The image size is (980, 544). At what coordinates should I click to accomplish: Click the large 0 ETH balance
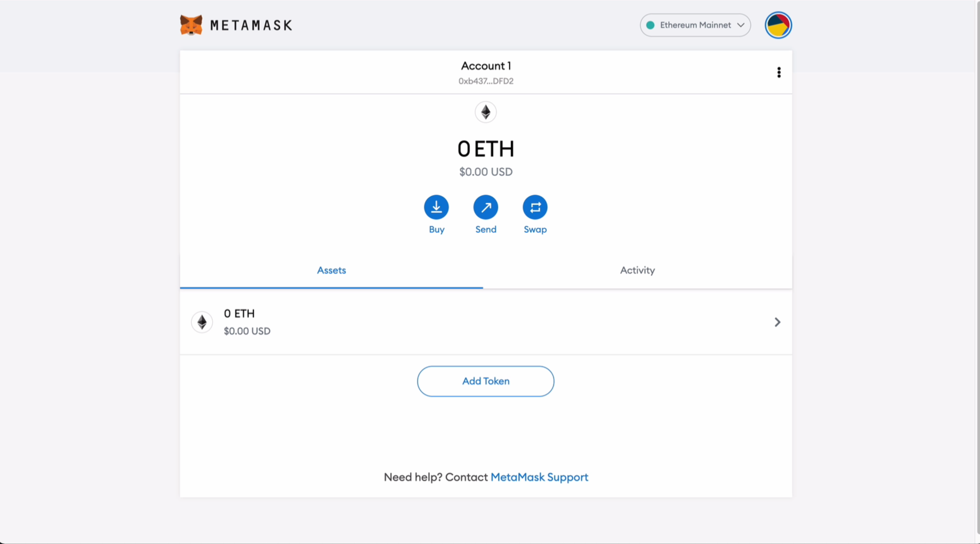tap(485, 149)
